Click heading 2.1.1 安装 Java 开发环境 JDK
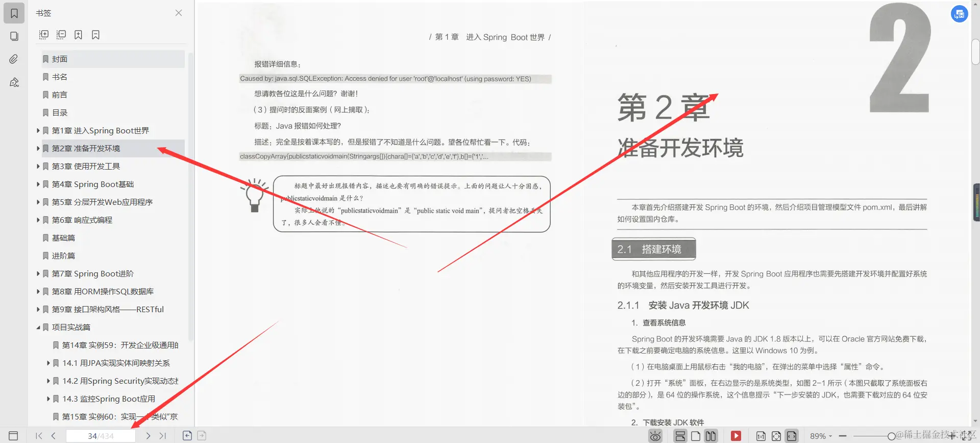The width and height of the screenshot is (980, 443). tap(683, 305)
